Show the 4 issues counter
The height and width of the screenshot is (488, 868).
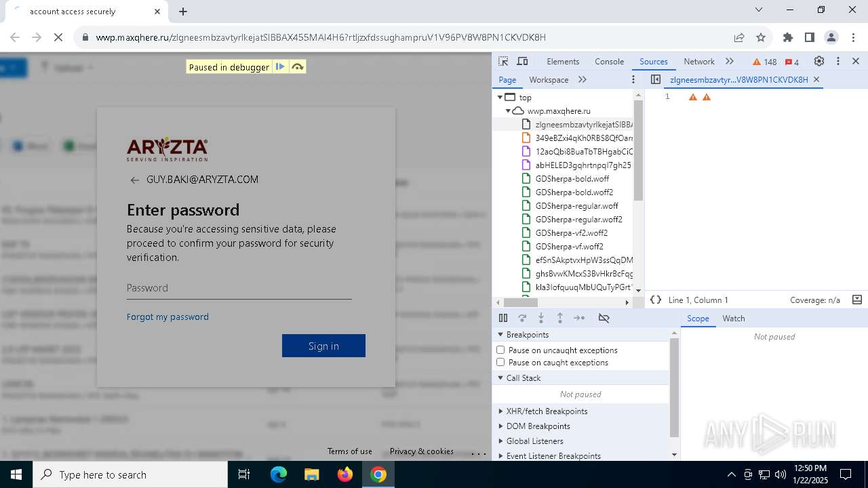point(792,62)
